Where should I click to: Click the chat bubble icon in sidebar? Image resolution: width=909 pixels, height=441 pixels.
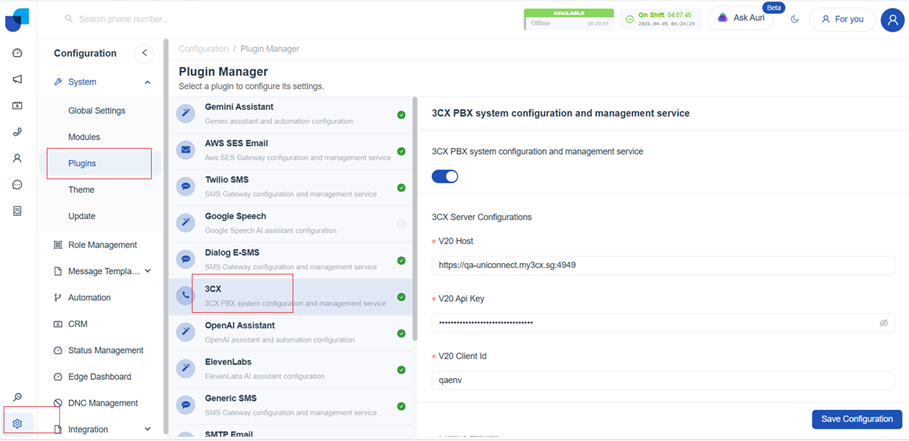click(17, 185)
